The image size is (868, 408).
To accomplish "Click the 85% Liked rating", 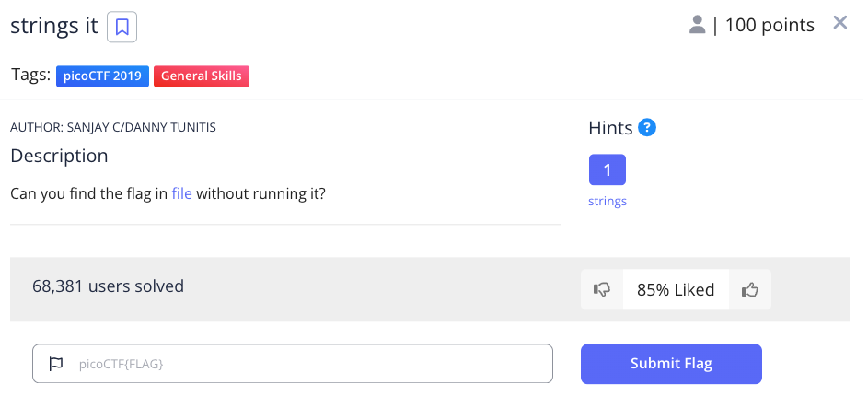I will tap(676, 289).
